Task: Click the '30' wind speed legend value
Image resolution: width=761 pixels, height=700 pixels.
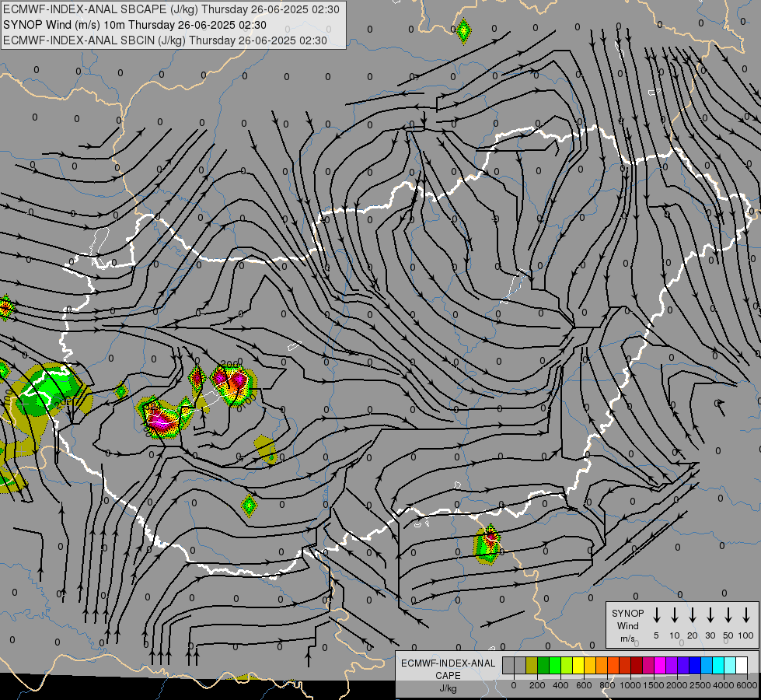Action: point(710,635)
